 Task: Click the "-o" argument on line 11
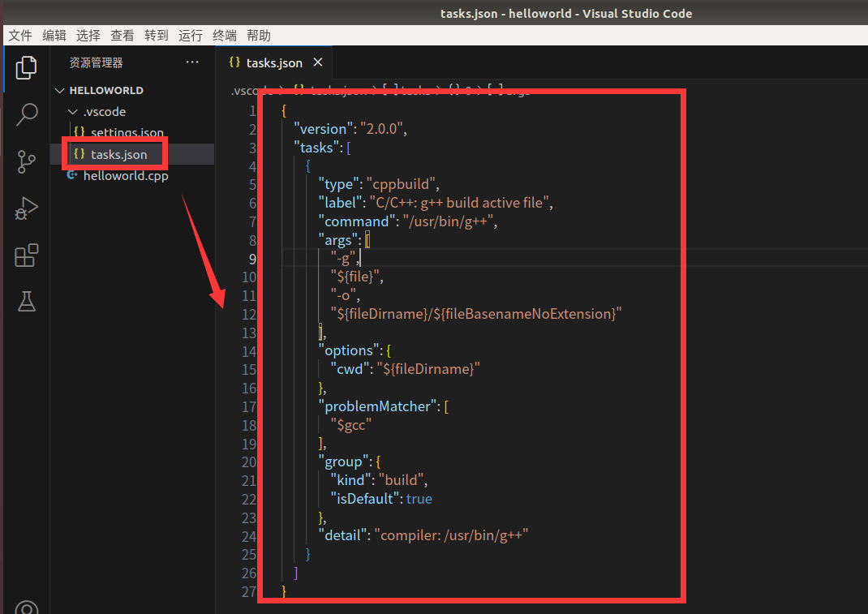pyautogui.click(x=343, y=296)
